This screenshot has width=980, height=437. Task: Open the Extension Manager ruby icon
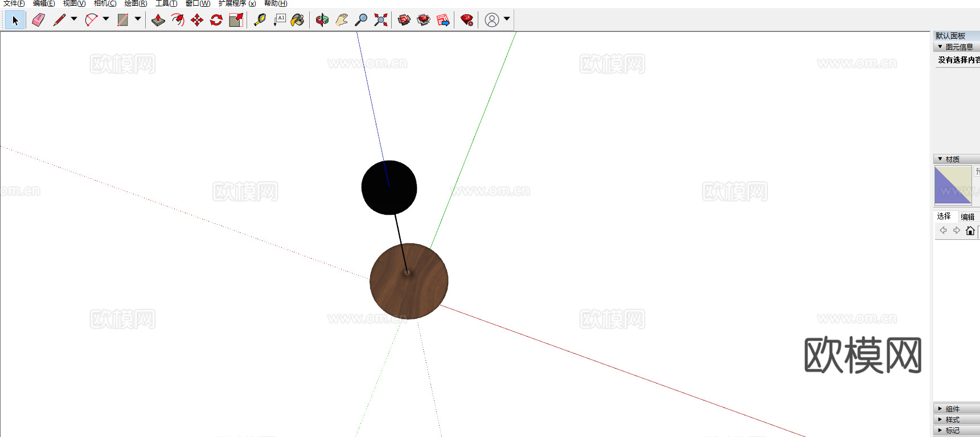click(467, 20)
